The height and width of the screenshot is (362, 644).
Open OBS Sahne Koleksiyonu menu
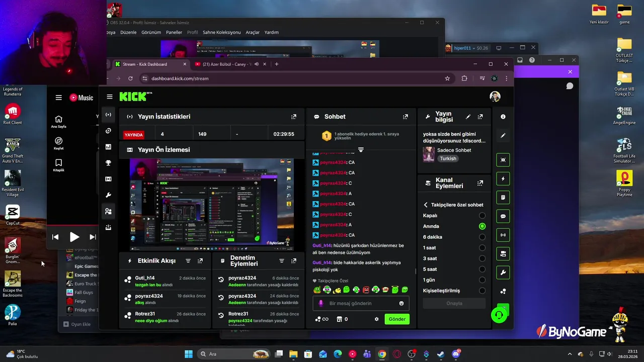pyautogui.click(x=222, y=32)
